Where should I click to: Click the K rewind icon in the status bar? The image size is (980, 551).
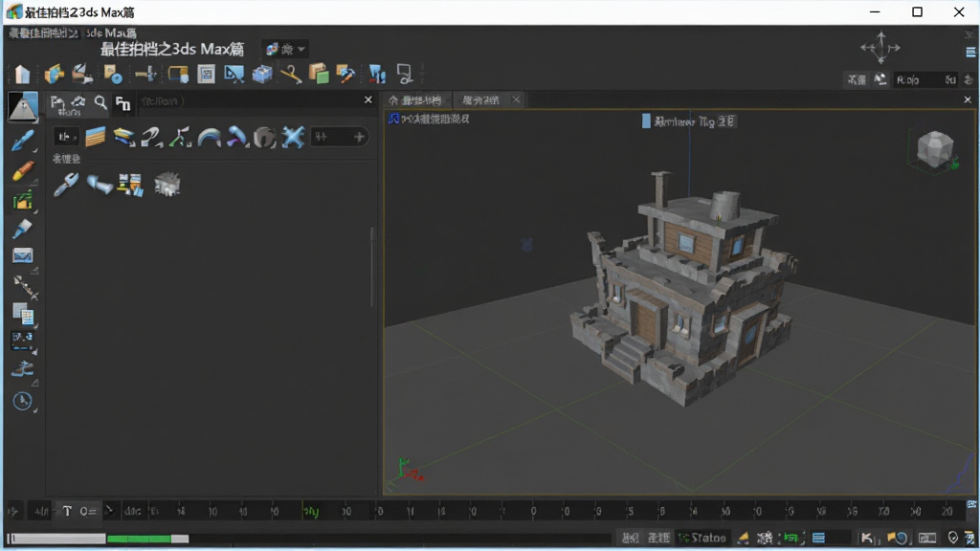867,538
